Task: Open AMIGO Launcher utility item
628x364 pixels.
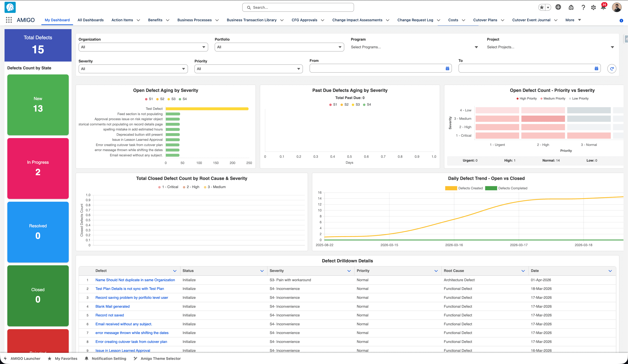Action: click(x=22, y=358)
